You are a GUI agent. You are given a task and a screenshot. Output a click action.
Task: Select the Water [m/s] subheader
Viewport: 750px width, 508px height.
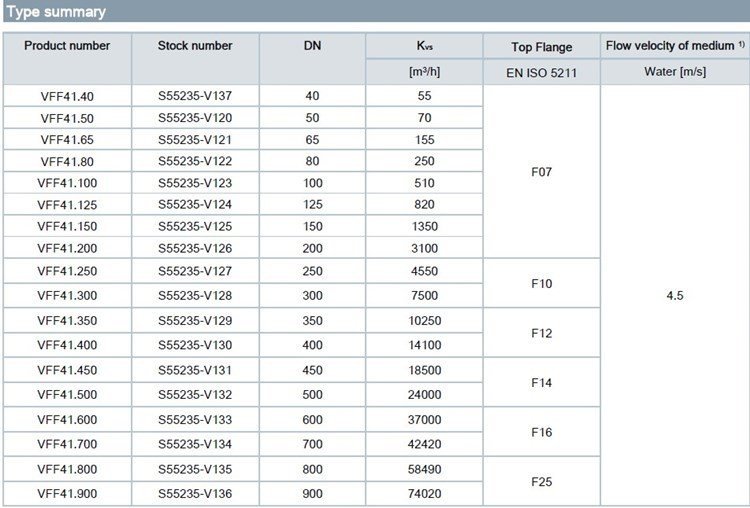pyautogui.click(x=675, y=72)
